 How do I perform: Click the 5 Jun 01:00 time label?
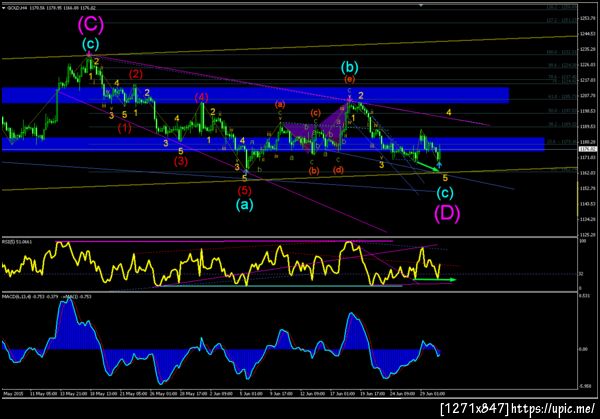251,393
